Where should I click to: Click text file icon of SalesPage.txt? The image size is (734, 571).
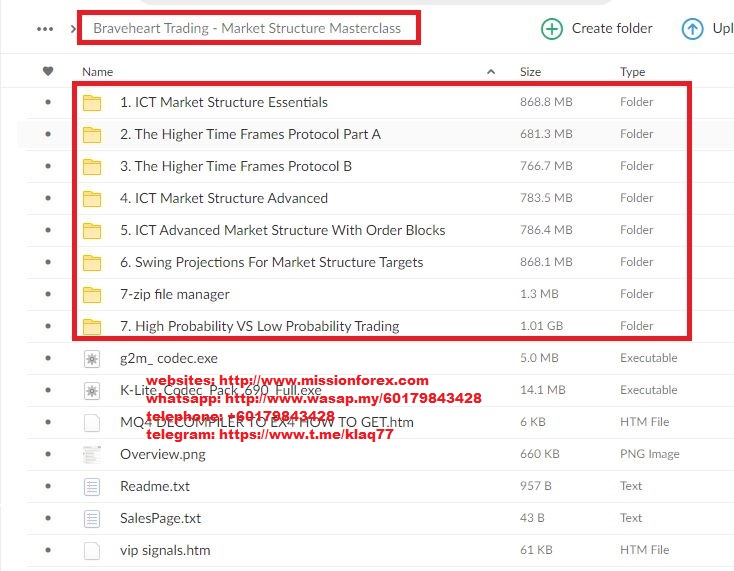coord(92,518)
